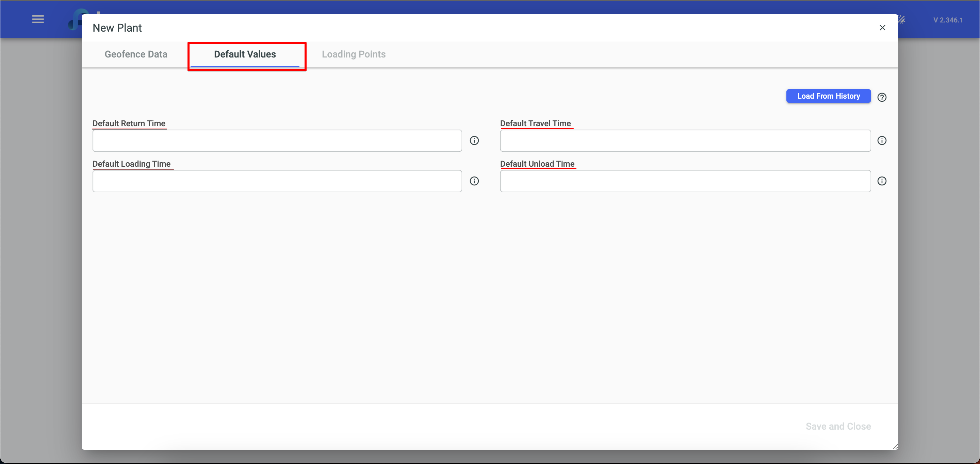This screenshot has width=980, height=464.
Task: Click into Default Unload Time input
Action: point(685,181)
